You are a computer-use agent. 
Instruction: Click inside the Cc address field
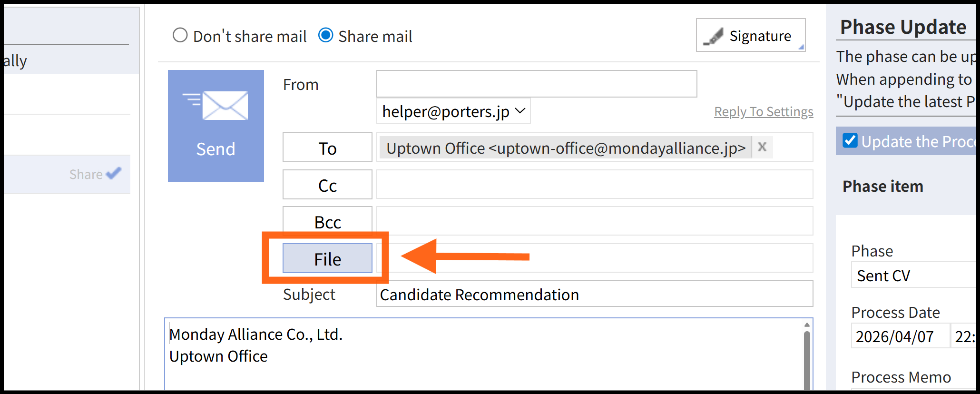click(x=594, y=185)
